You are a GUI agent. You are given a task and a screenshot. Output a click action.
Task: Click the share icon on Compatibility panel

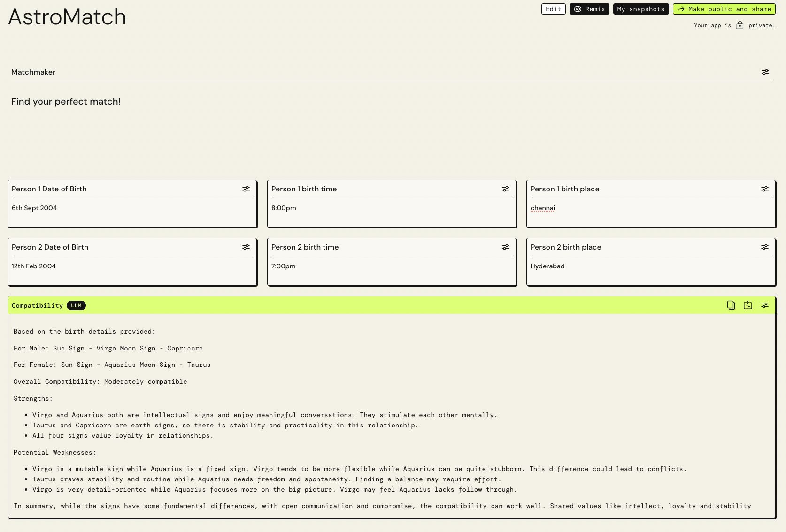click(748, 305)
